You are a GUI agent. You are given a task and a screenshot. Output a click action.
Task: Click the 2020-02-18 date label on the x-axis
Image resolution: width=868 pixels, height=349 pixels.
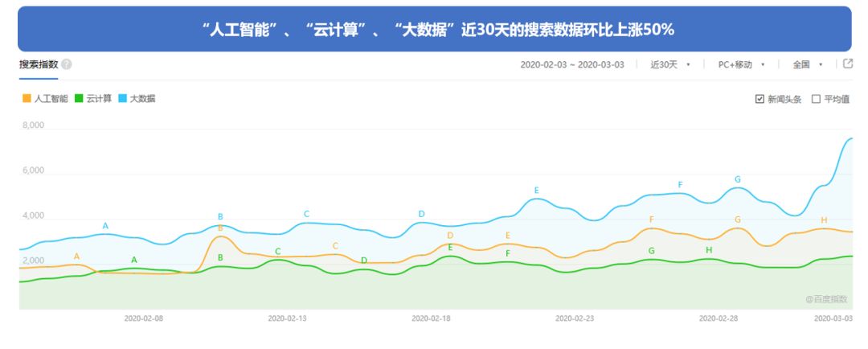[432, 318]
